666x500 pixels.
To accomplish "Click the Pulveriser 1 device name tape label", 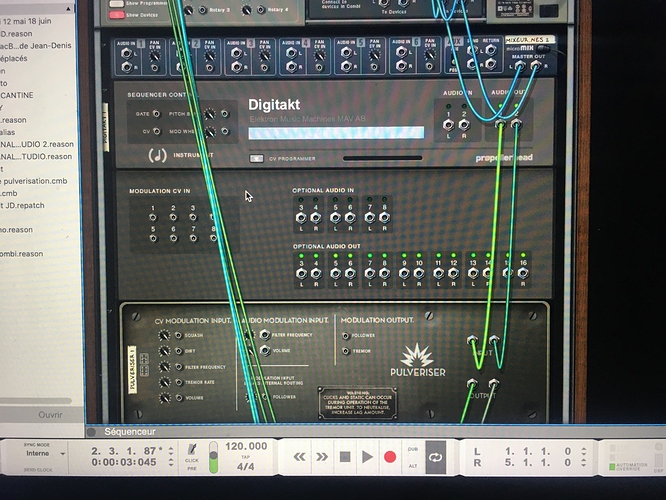I will click(x=132, y=369).
